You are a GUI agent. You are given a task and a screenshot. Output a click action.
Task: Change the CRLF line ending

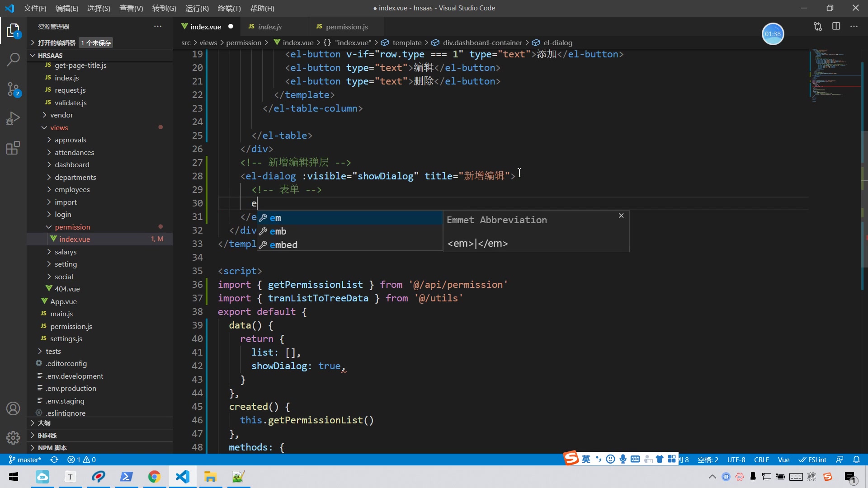coord(761,460)
